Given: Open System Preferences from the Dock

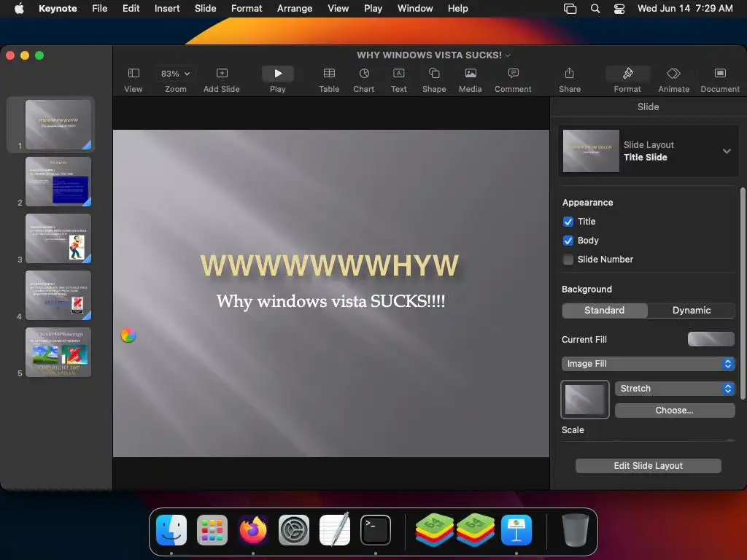Looking at the screenshot, I should [x=294, y=529].
